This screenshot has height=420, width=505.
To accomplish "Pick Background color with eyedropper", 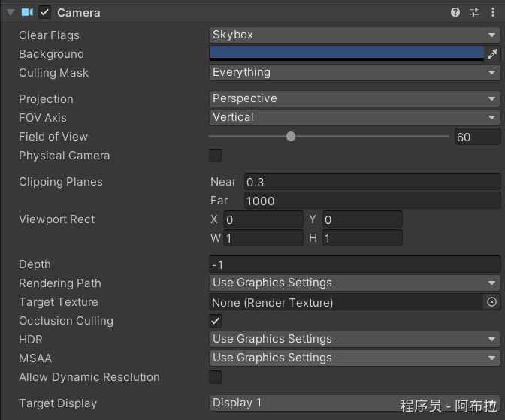I will pyautogui.click(x=493, y=54).
